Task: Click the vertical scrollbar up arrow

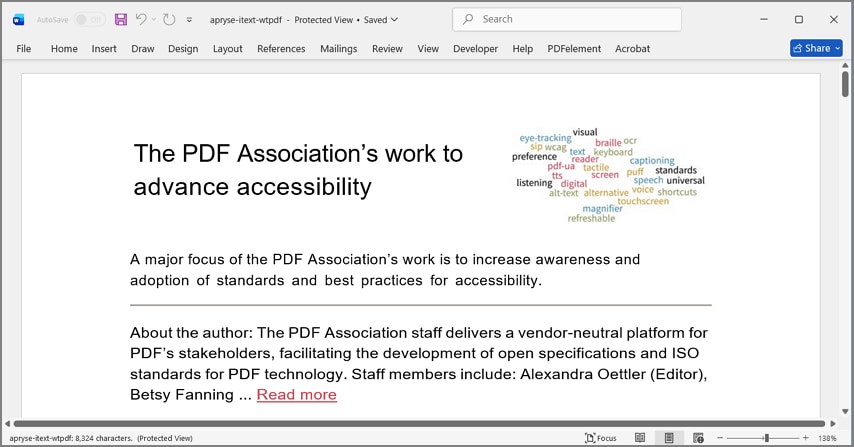Action: tap(845, 65)
